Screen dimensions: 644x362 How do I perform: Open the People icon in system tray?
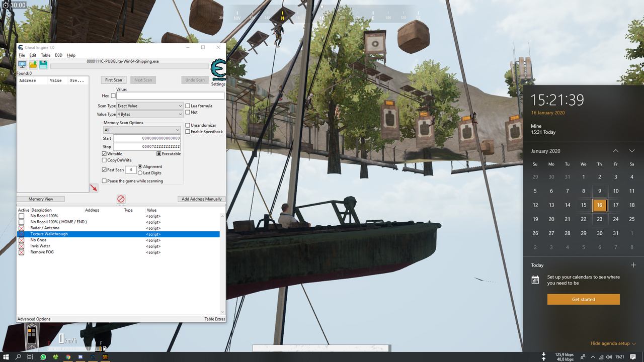[x=583, y=356]
